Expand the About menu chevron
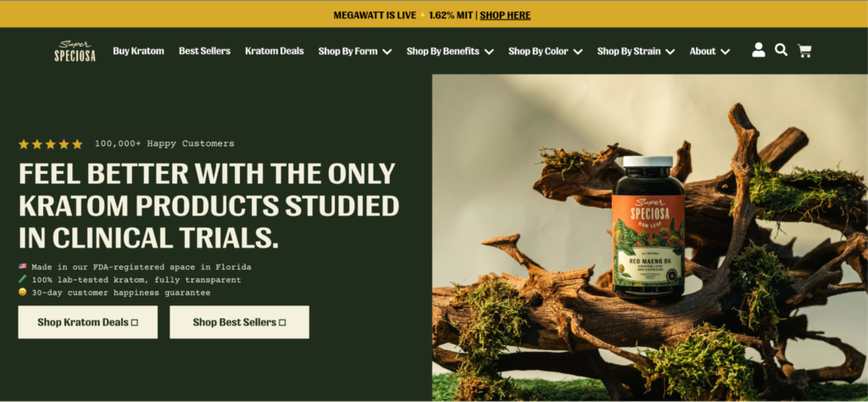This screenshot has width=868, height=402. (x=726, y=52)
